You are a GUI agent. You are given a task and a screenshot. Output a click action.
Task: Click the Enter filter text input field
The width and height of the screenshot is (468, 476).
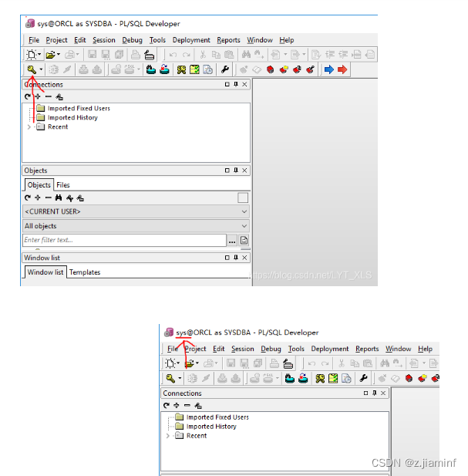[x=124, y=240]
